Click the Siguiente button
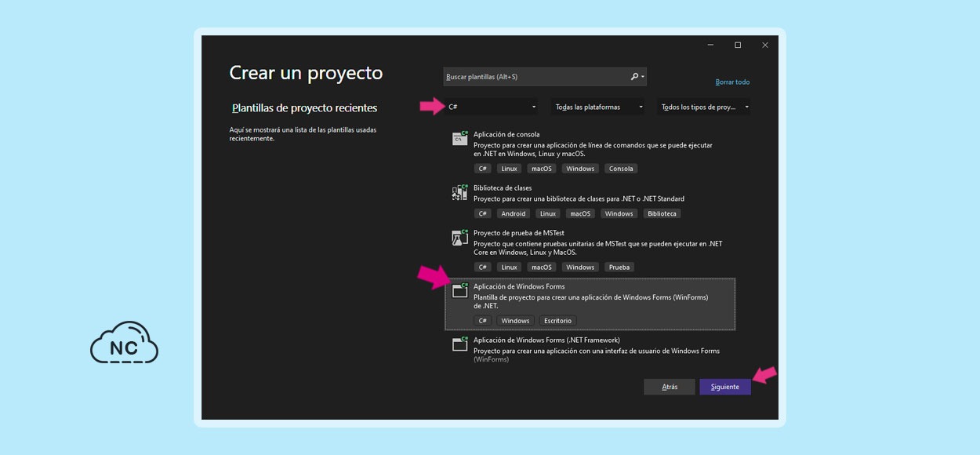980x455 pixels. pyautogui.click(x=725, y=387)
